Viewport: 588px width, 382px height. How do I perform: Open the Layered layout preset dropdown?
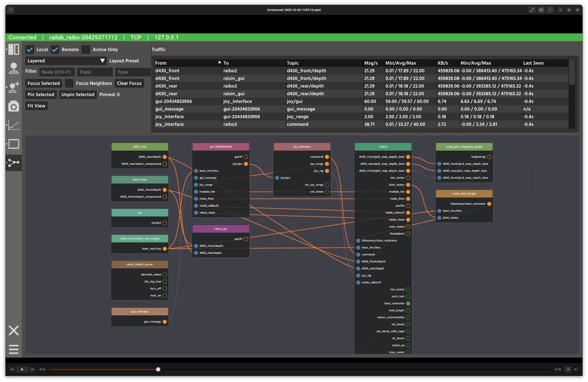pyautogui.click(x=66, y=61)
